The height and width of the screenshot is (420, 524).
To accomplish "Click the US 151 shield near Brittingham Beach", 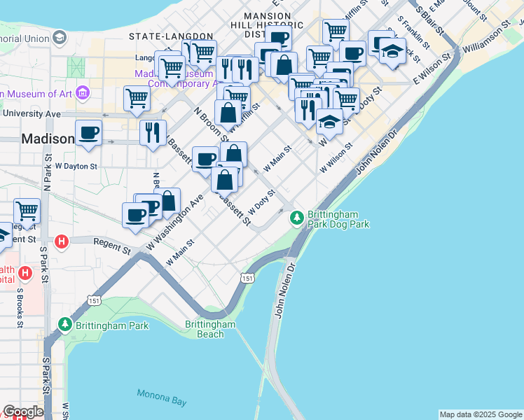I will point(247,278).
